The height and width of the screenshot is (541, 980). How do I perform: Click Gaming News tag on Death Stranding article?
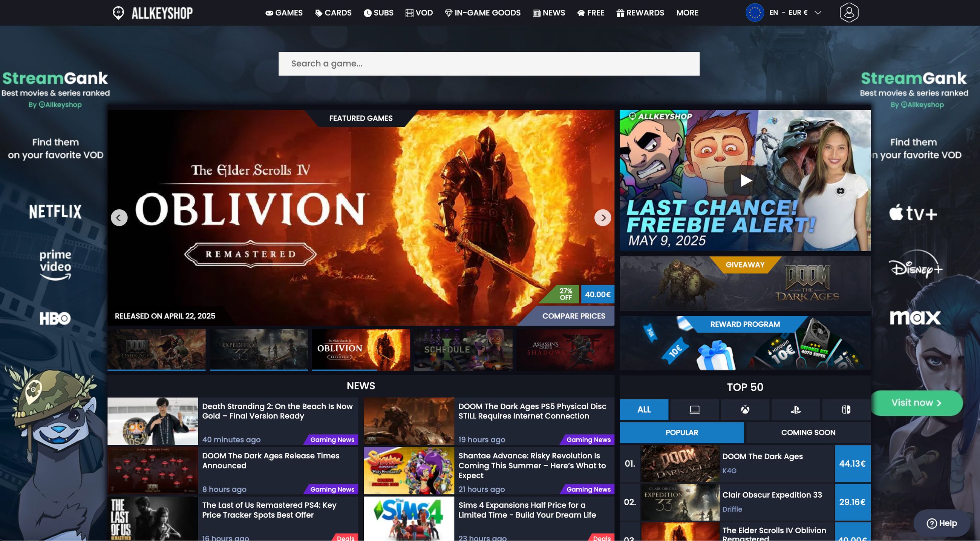pos(332,440)
